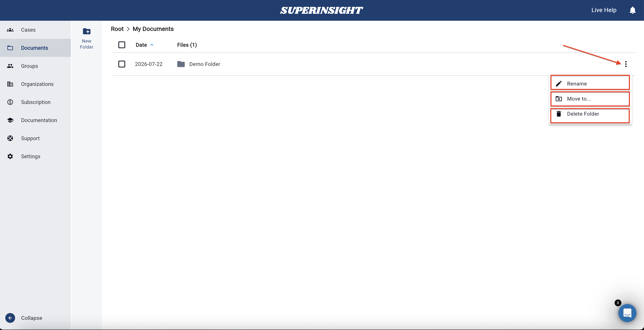Click the SUPERINSIGHT logo
644x330 pixels.
pos(321,10)
